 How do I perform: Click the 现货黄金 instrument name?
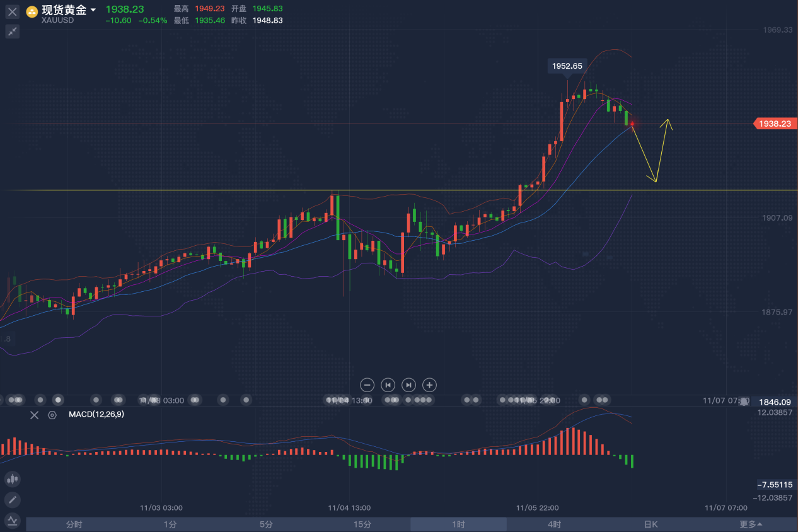click(x=64, y=9)
